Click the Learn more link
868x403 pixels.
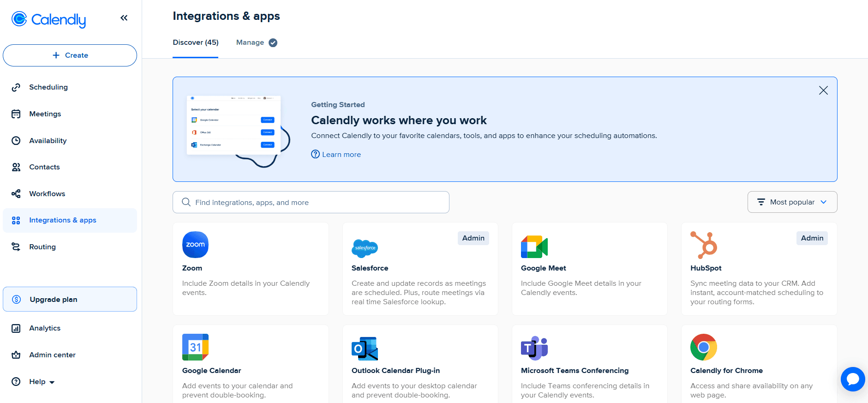pyautogui.click(x=341, y=155)
